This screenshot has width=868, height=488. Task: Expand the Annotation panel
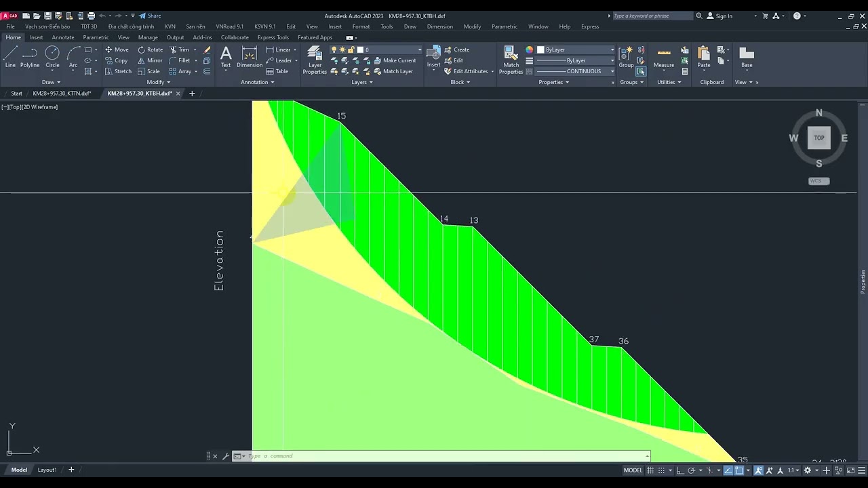(x=258, y=82)
